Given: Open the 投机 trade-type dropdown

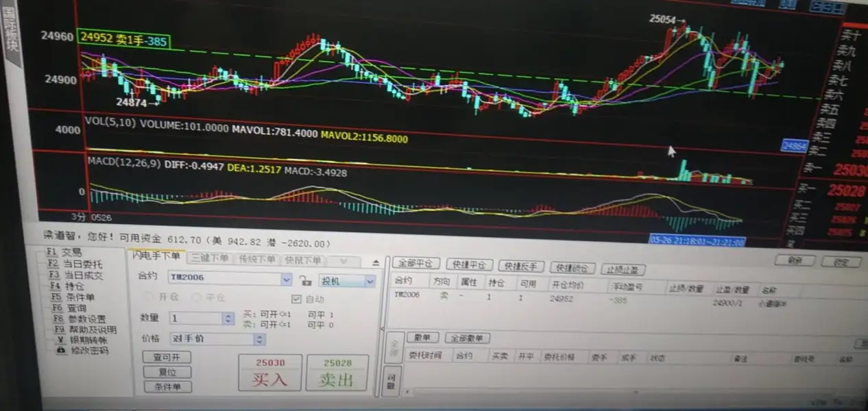Looking at the screenshot, I should tap(369, 281).
